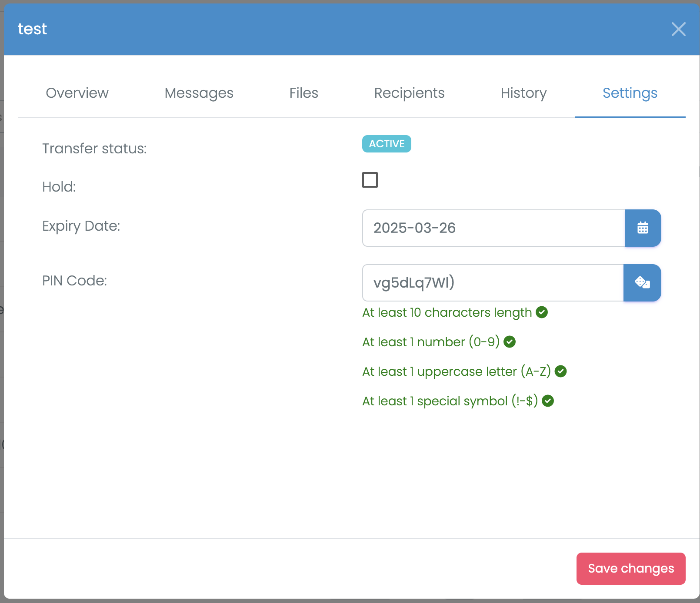Click the special symbol requirement checkmark
The image size is (700, 603).
coord(548,401)
